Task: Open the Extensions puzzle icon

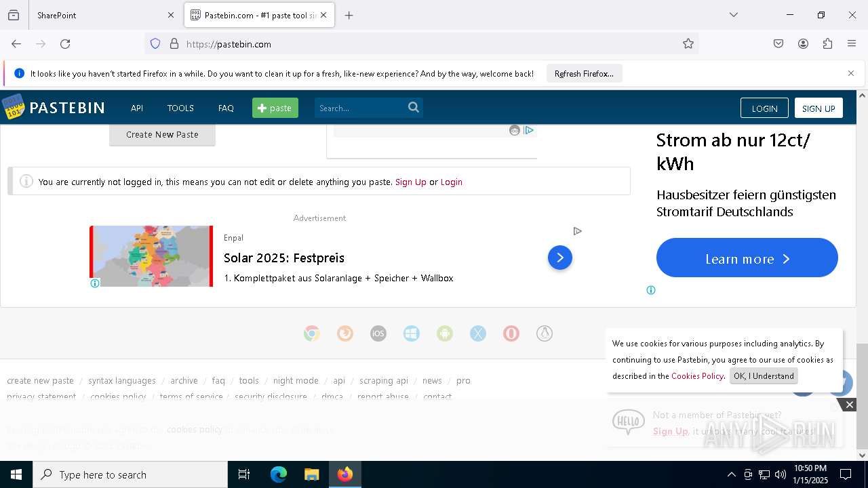Action: click(x=827, y=44)
